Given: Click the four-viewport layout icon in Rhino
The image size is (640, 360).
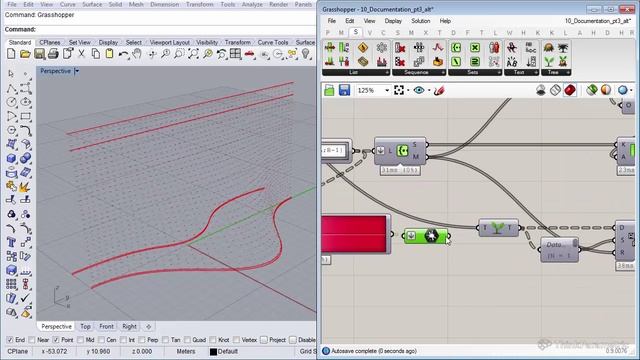Looking at the screenshot, I should click(235, 53).
